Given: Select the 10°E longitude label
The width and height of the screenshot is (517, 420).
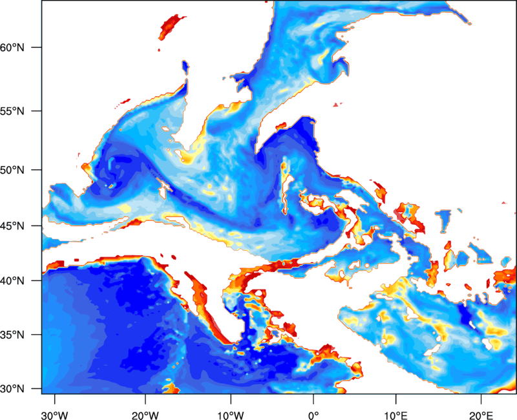Looking at the screenshot, I should pyautogui.click(x=396, y=415).
